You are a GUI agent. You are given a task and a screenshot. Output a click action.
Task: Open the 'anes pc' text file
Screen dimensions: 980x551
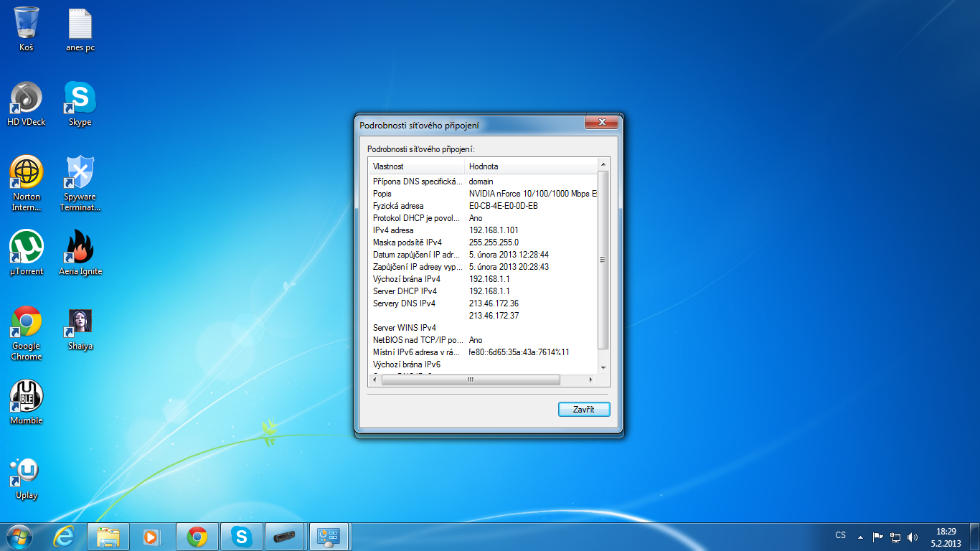[80, 24]
